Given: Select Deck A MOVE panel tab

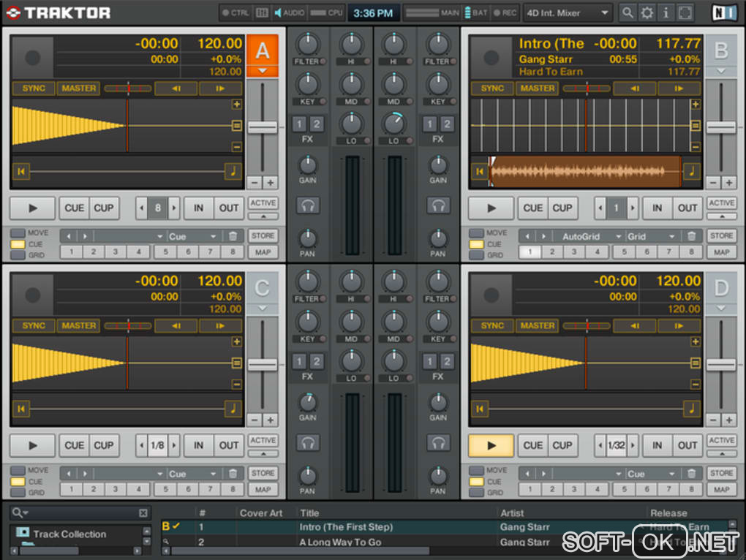Looking at the screenshot, I should (x=18, y=233).
